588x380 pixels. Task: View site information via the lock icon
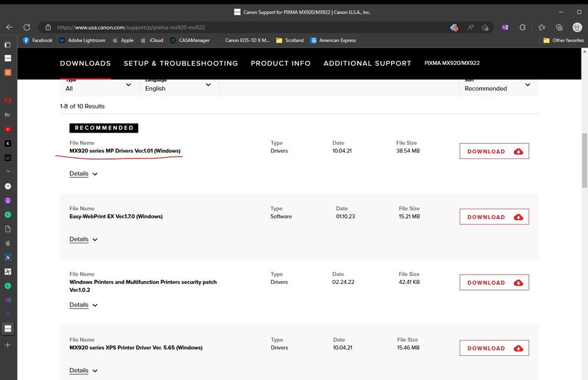tap(48, 27)
